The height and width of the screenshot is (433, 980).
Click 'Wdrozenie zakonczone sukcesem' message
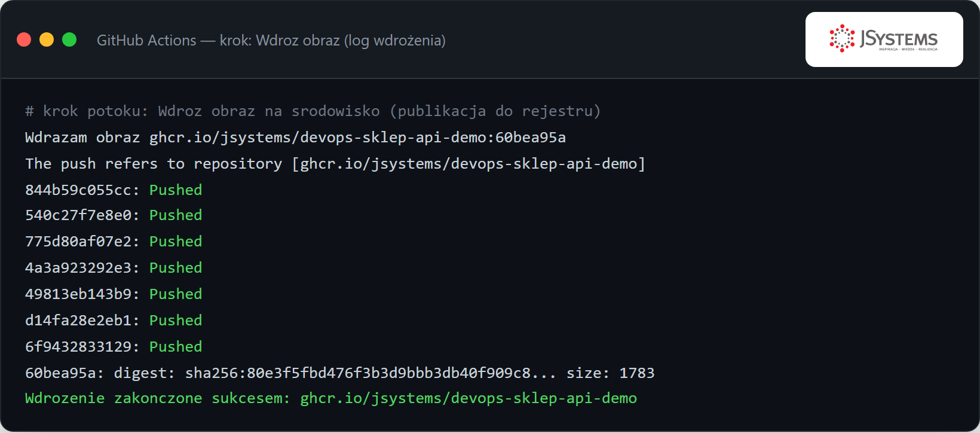157,398
